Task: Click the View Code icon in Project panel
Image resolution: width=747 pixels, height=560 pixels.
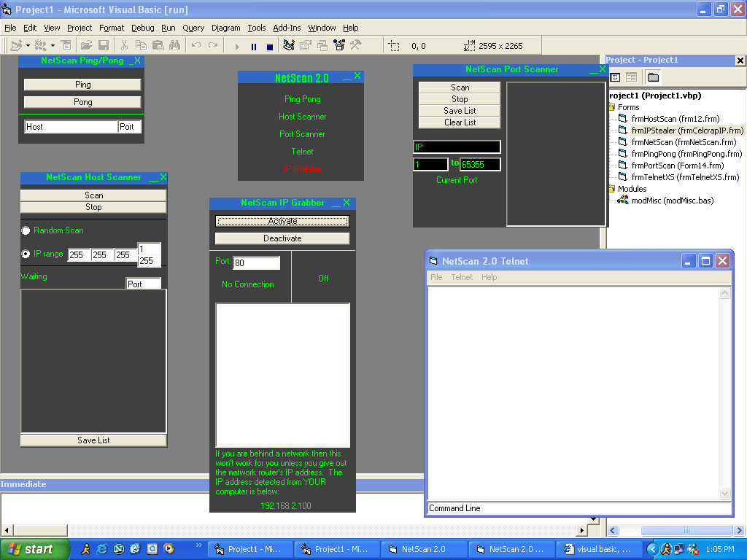Action: pos(615,77)
